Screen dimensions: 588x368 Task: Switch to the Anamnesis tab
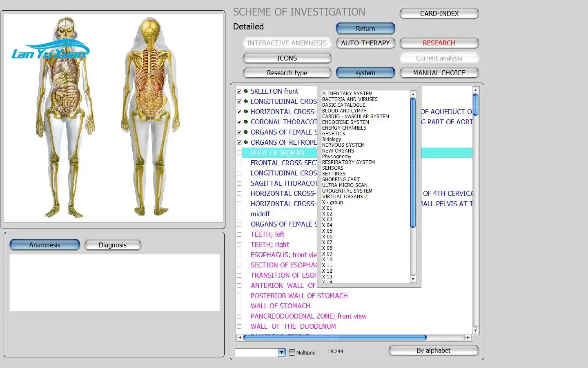[45, 245]
